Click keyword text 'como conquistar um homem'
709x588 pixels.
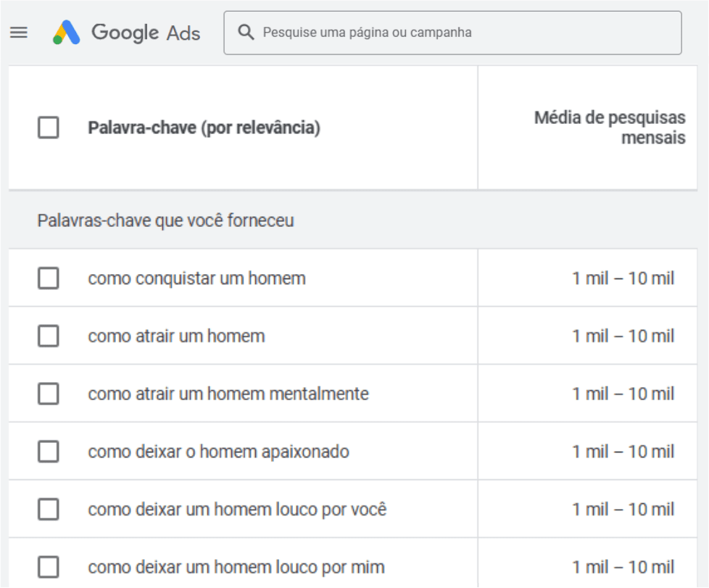point(196,278)
